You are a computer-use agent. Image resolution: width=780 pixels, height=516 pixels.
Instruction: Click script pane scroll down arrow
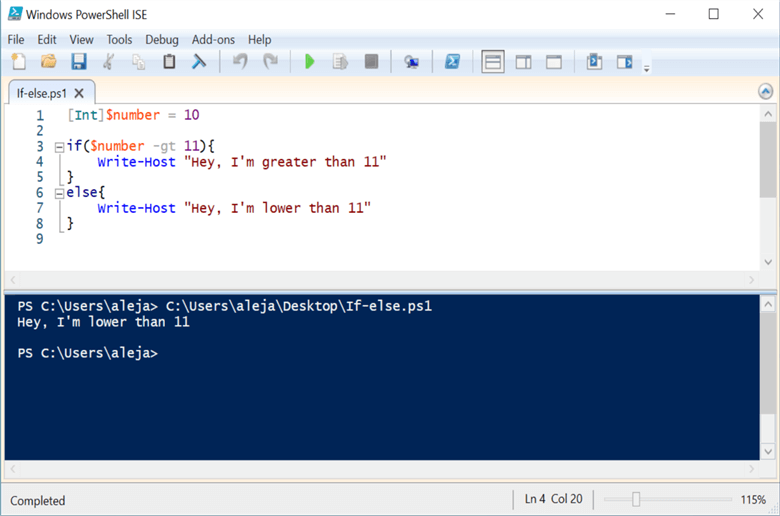point(768,262)
